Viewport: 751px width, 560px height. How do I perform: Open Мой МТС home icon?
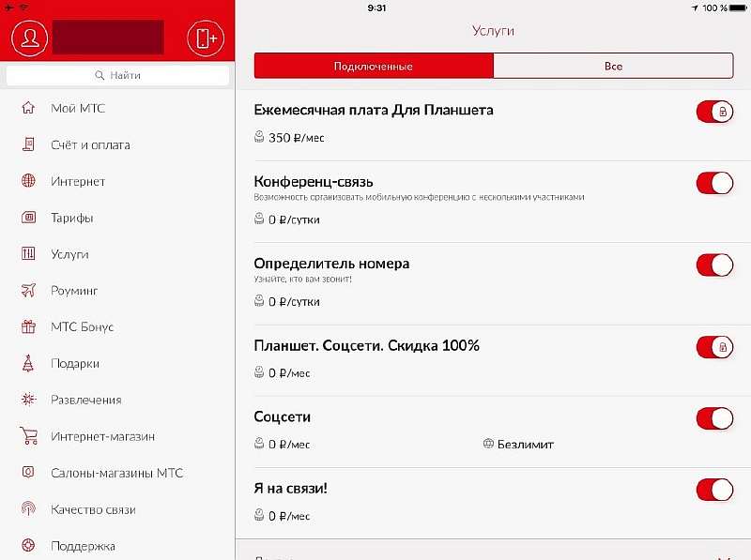29,108
